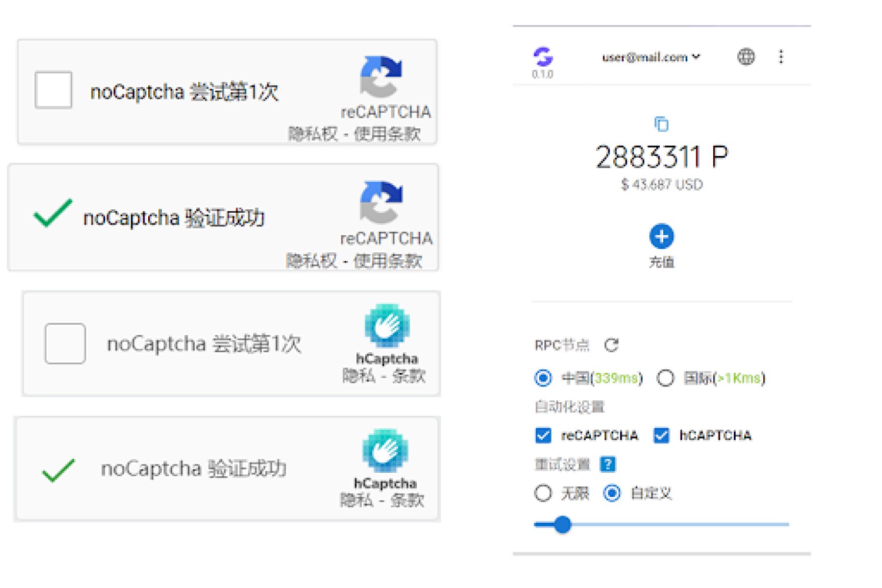Click the purple extension logo above 0.1.0
This screenshot has height=588, width=882.
(543, 56)
